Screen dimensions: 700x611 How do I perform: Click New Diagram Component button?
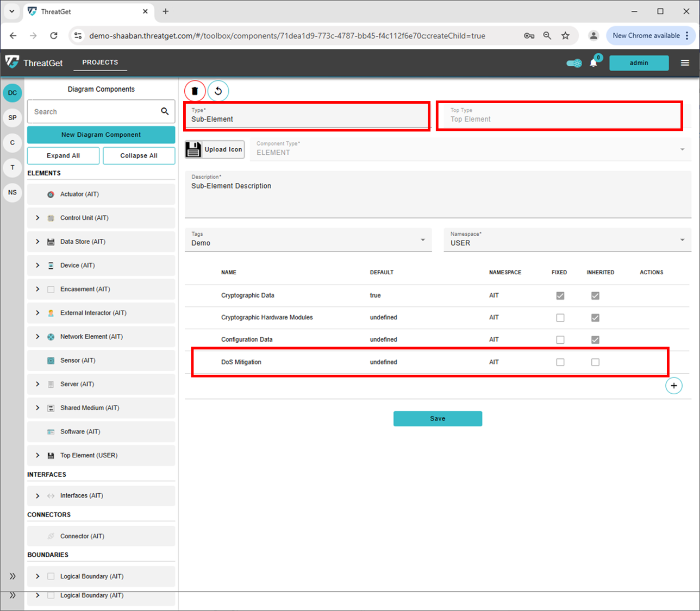coord(101,135)
